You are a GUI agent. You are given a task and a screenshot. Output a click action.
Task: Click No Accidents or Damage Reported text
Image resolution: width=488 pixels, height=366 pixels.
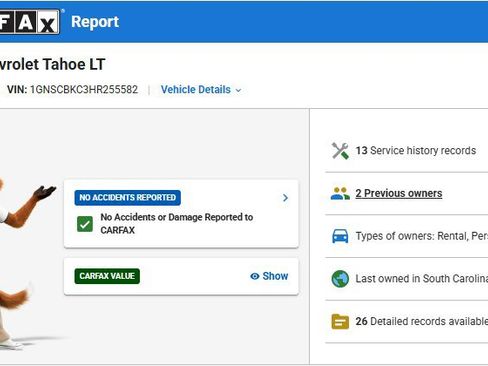pyautogui.click(x=177, y=224)
